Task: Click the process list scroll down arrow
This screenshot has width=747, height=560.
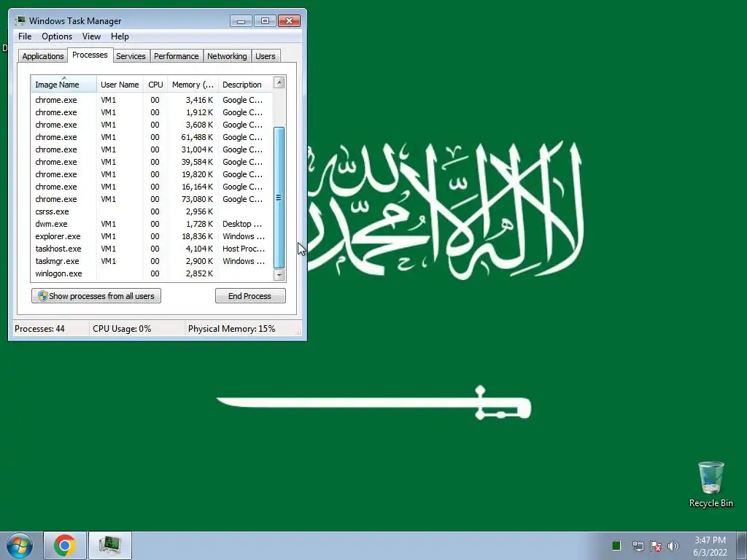Action: pyautogui.click(x=279, y=275)
